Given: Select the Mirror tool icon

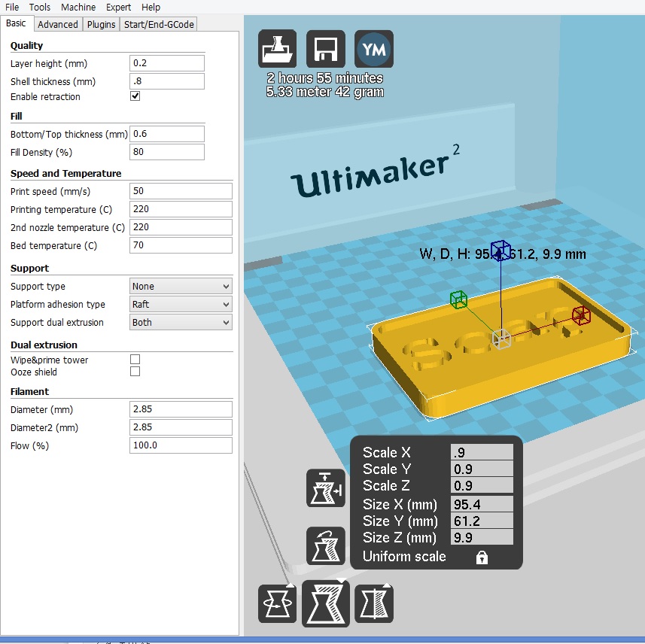Looking at the screenshot, I should (x=373, y=603).
